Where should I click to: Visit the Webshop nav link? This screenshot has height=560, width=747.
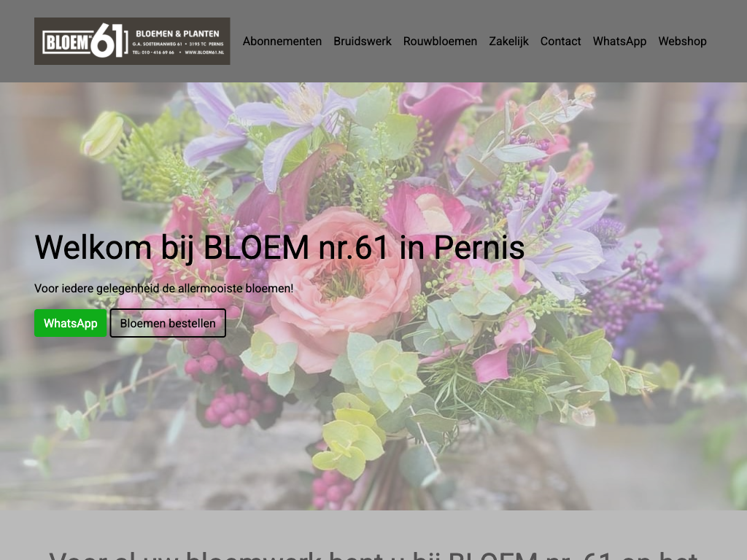(682, 42)
